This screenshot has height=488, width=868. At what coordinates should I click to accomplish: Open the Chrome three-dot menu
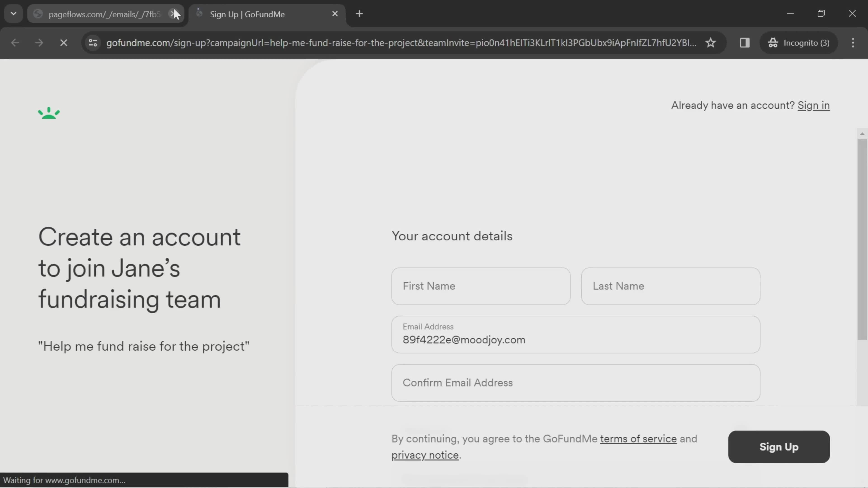click(853, 43)
